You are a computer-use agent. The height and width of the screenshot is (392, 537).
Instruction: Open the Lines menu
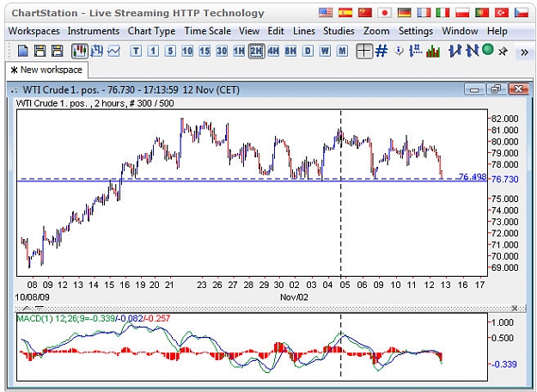(x=304, y=31)
